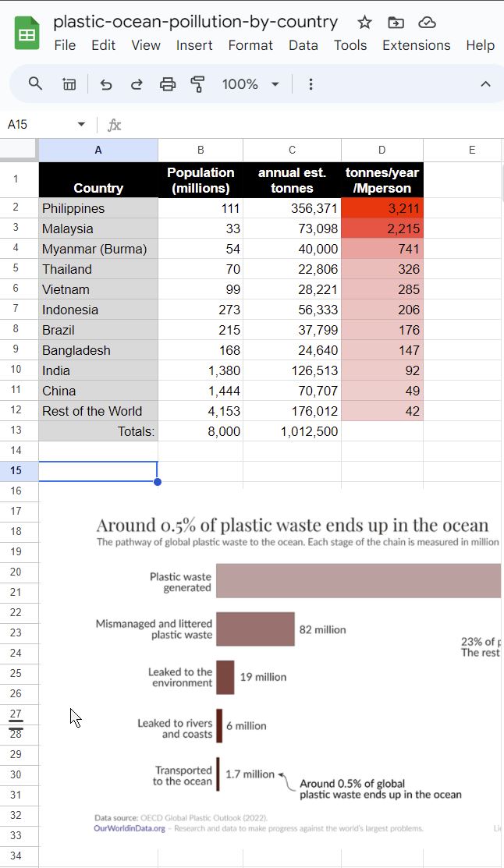Check the cloud document status icon
This screenshot has height=868, width=504.
pyautogui.click(x=427, y=23)
